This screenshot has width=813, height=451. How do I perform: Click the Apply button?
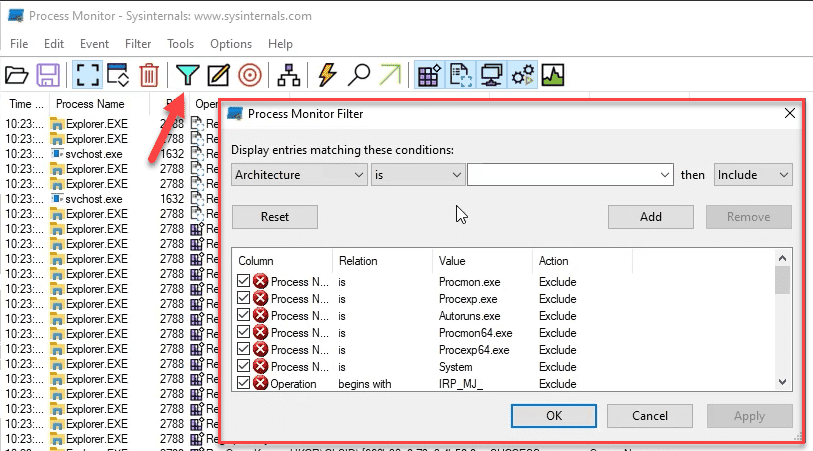point(749,416)
